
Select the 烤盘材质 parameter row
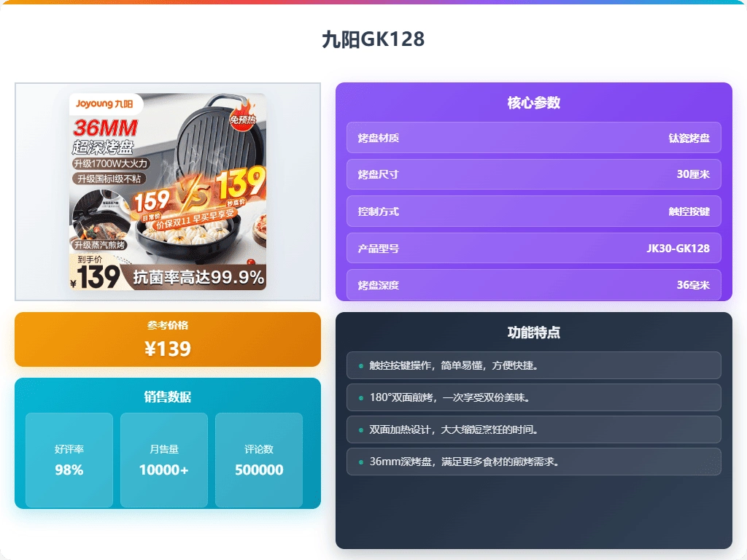point(533,138)
